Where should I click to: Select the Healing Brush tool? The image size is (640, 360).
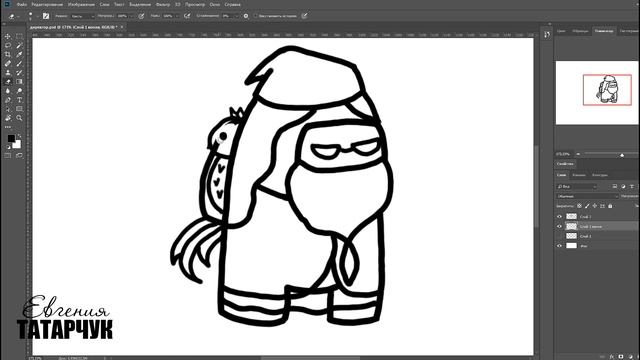(x=8, y=64)
